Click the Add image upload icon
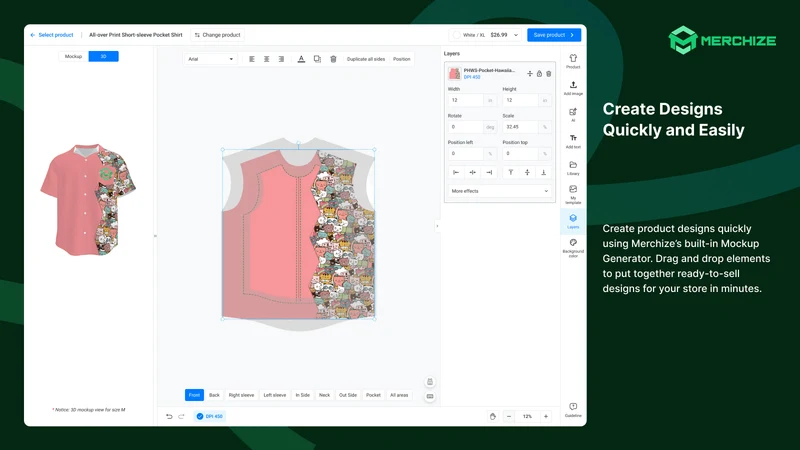Screen dimensions: 800x450 573,88
